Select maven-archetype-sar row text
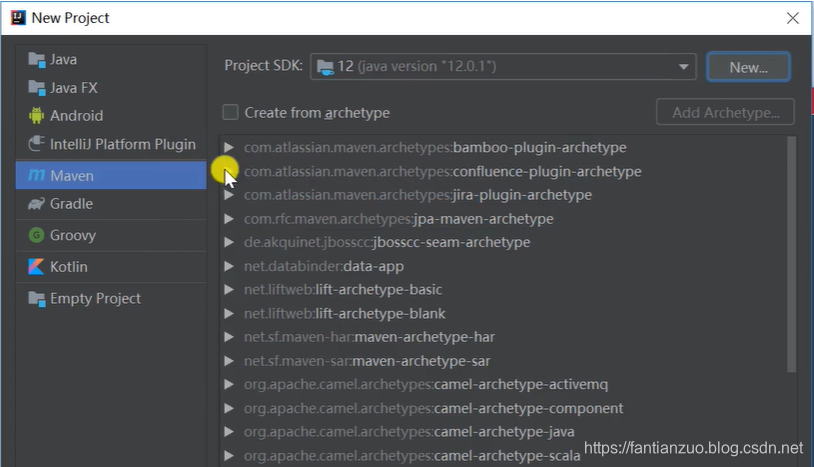 [367, 361]
